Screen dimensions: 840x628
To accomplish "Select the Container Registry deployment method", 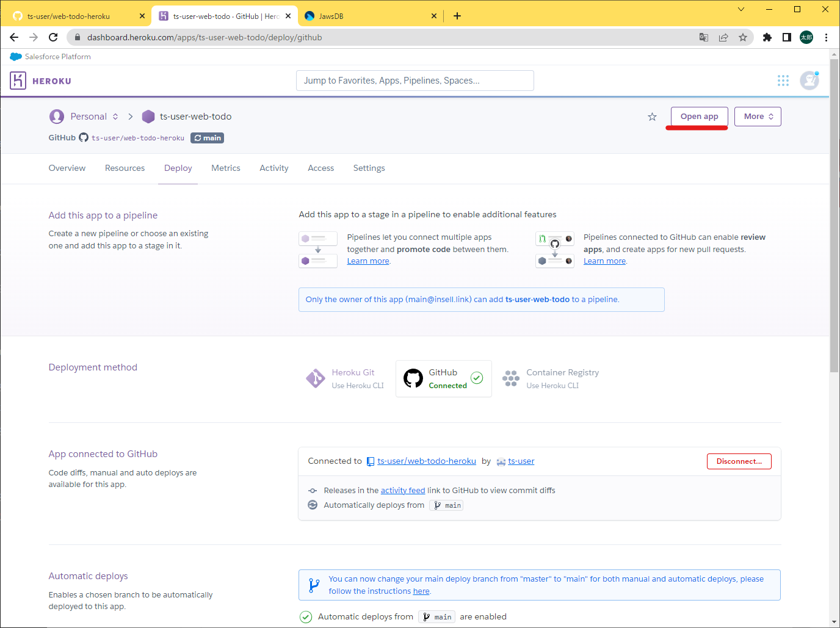I will click(x=551, y=378).
